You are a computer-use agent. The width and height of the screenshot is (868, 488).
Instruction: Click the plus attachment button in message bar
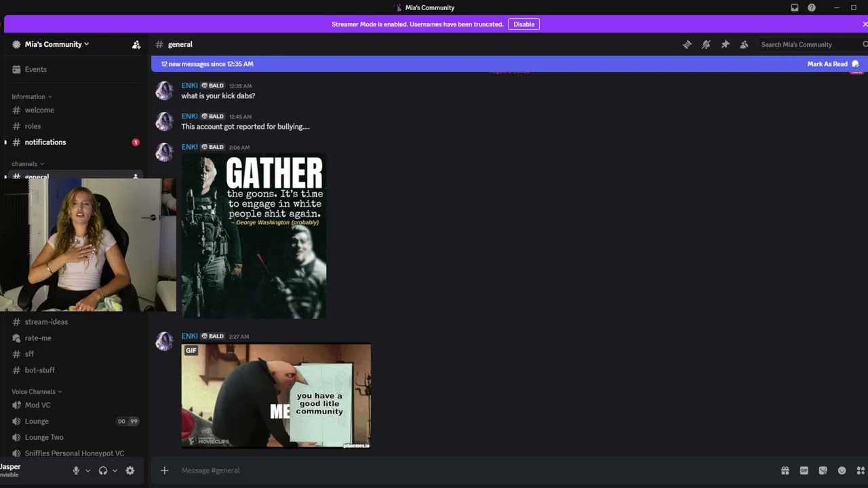[164, 470]
